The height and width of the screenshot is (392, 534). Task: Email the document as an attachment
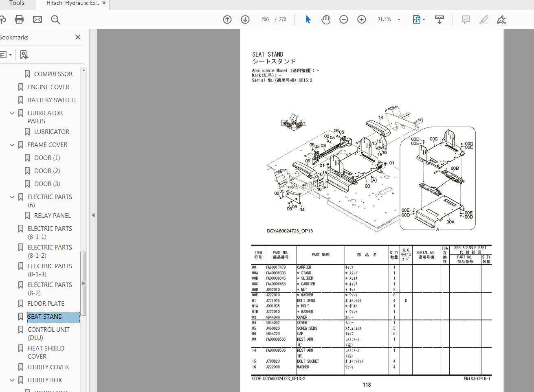coord(37,19)
